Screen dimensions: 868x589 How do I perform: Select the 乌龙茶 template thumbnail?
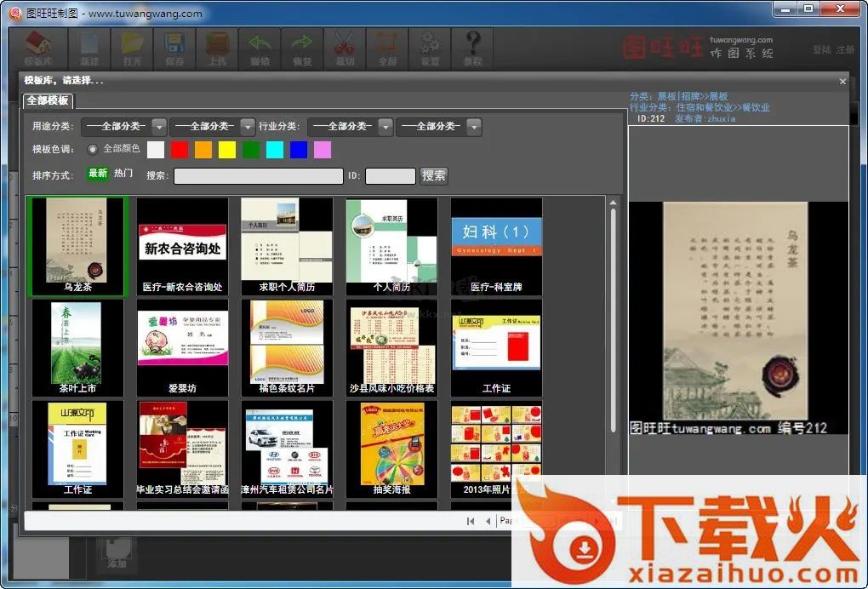(77, 246)
